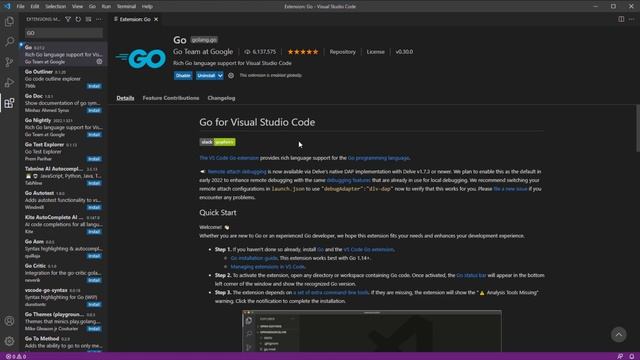
Task: Refresh the extensions list
Action: coord(78,19)
